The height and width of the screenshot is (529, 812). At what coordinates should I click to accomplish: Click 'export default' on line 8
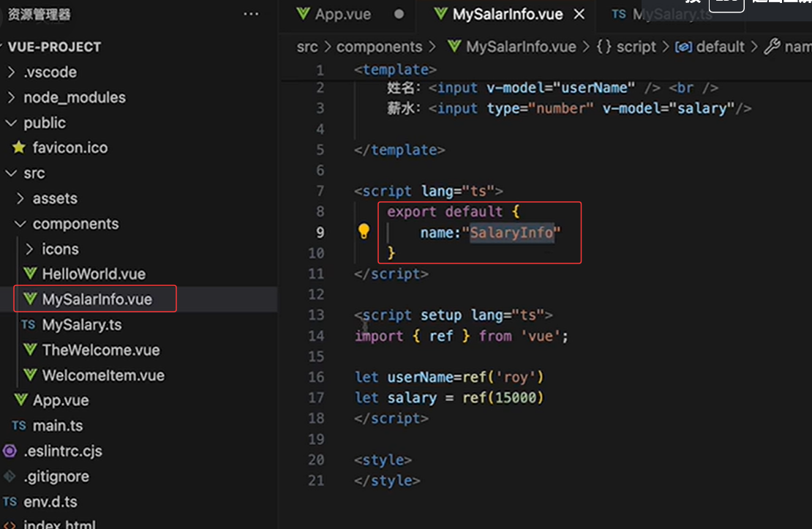coord(445,211)
